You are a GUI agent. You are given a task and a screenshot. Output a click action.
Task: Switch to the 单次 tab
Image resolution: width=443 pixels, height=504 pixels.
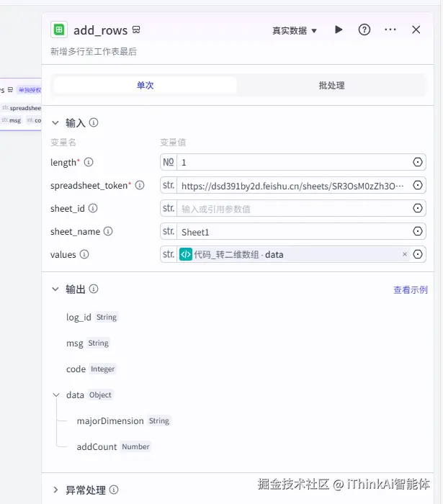pos(145,85)
